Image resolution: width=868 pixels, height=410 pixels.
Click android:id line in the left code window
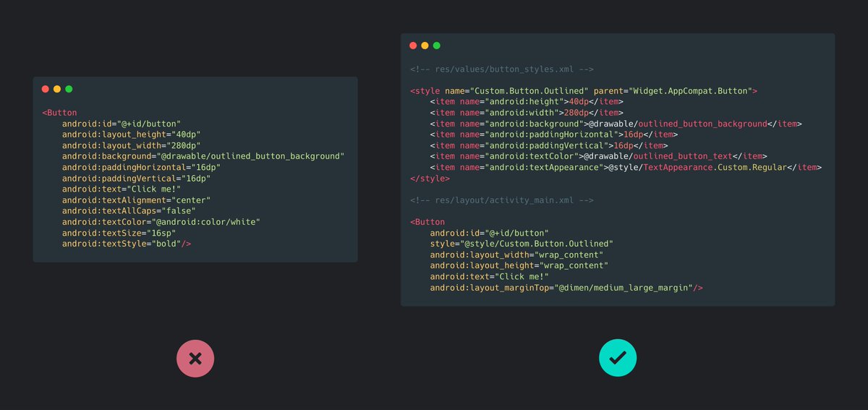click(x=122, y=124)
